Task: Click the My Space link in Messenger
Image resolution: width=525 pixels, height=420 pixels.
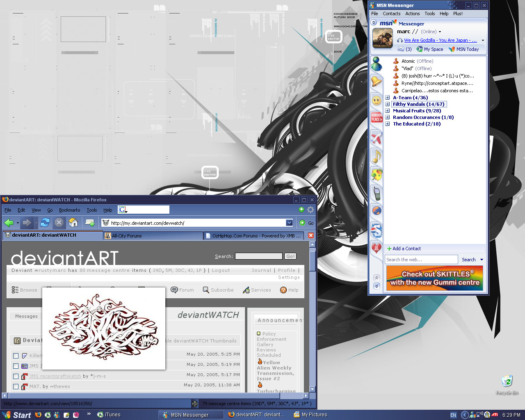Action: click(x=430, y=49)
